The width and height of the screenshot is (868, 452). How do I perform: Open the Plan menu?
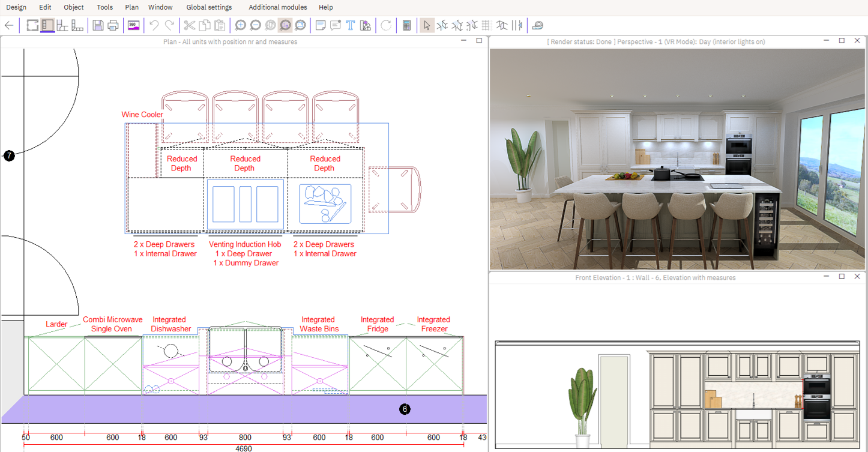coord(131,7)
